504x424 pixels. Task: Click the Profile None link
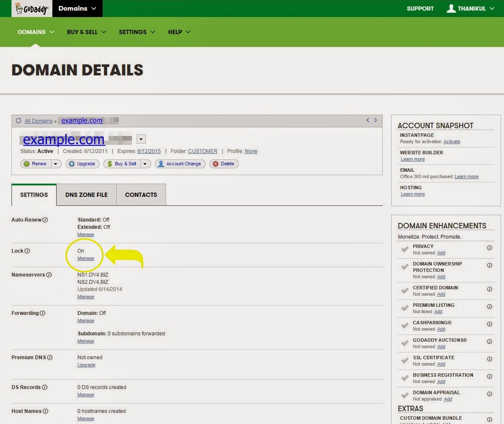pos(251,151)
